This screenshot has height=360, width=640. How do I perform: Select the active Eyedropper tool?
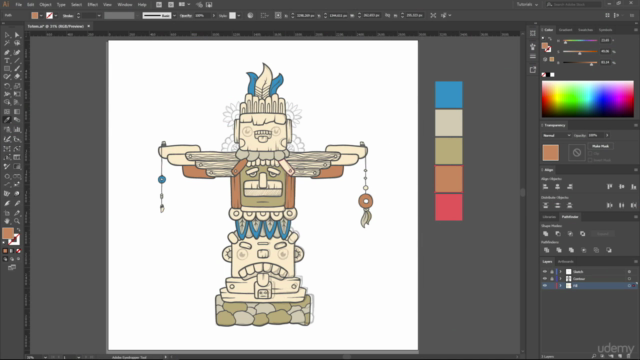[7, 120]
